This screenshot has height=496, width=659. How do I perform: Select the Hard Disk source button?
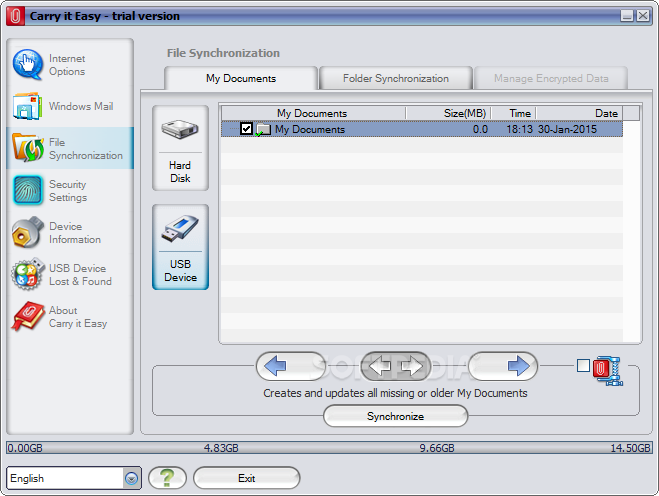pos(180,148)
